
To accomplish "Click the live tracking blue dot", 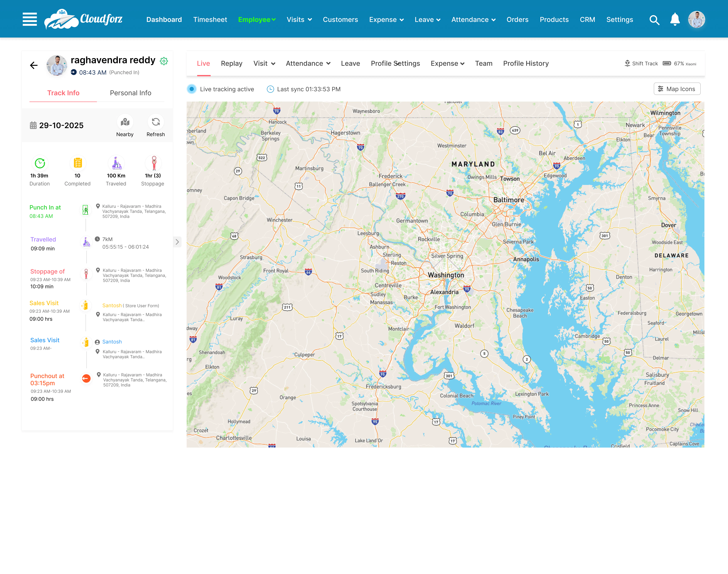I will 191,89.
